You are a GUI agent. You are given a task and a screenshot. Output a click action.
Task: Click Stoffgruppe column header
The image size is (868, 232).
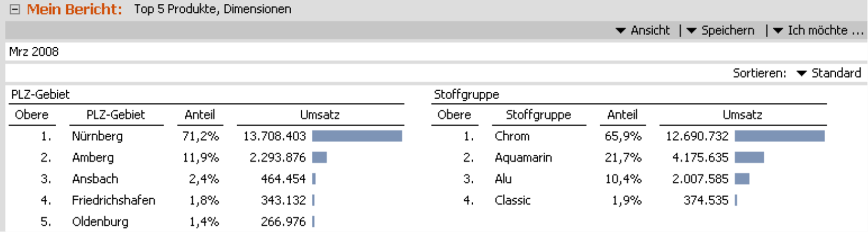click(538, 115)
